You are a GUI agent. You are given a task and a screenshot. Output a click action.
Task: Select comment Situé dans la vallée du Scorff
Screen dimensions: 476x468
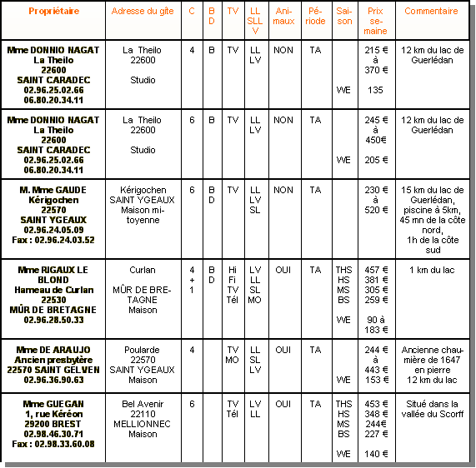[x=433, y=409]
